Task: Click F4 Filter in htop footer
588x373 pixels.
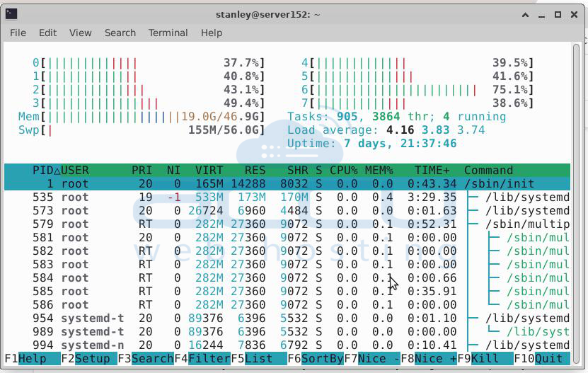Action: (x=202, y=358)
